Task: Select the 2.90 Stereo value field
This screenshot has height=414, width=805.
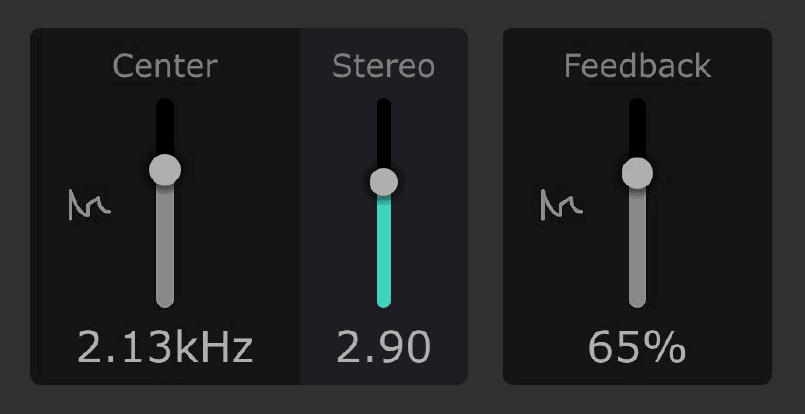Action: pyautogui.click(x=383, y=348)
